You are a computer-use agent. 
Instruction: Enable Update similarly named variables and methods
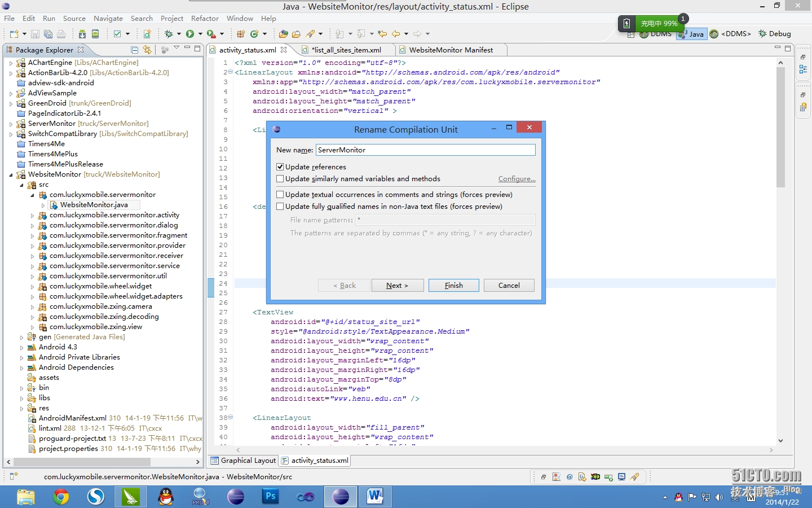(280, 179)
